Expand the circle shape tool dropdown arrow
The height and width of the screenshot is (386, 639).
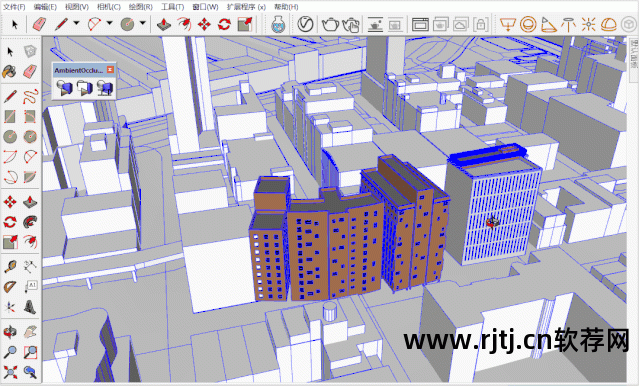pyautogui.click(x=143, y=23)
